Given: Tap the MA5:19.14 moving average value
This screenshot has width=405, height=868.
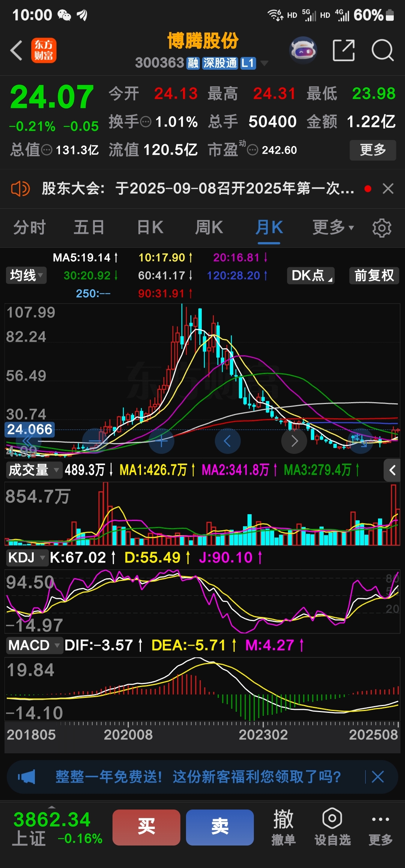Looking at the screenshot, I should click(x=85, y=257).
